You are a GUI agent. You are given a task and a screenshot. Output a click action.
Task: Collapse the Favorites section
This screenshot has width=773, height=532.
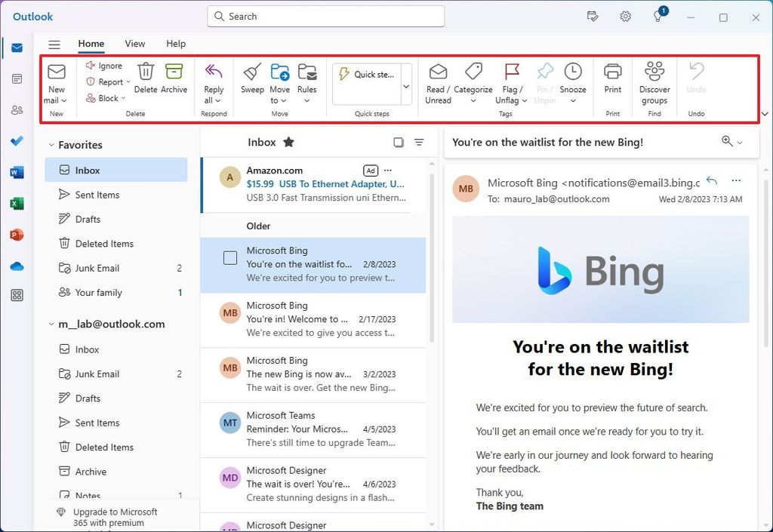point(51,144)
